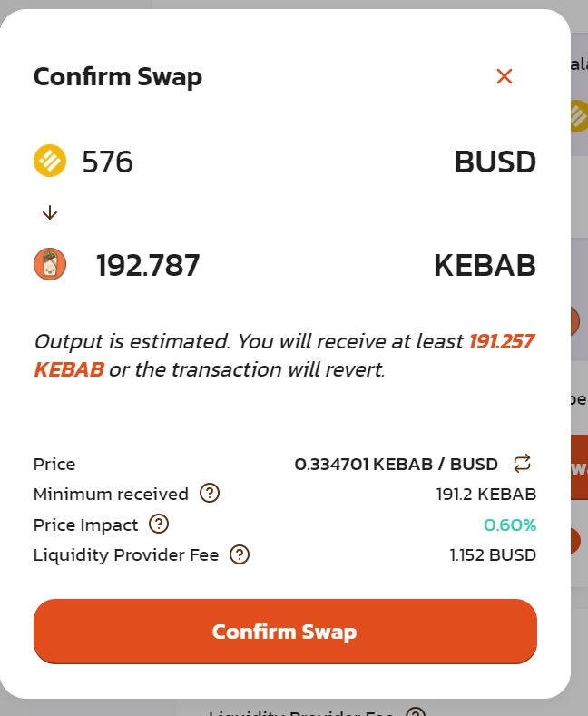The height and width of the screenshot is (716, 588).
Task: Click the BUSD token coin icon
Action: [50, 162]
